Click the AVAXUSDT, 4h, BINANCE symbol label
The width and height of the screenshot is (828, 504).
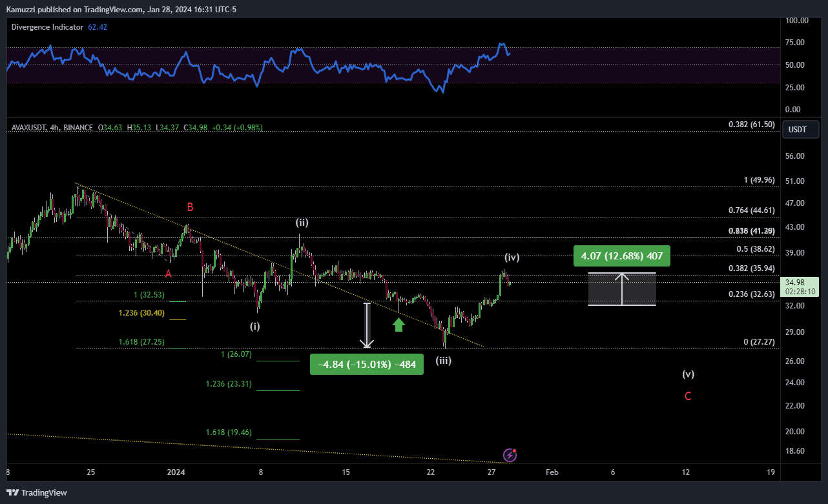click(52, 128)
